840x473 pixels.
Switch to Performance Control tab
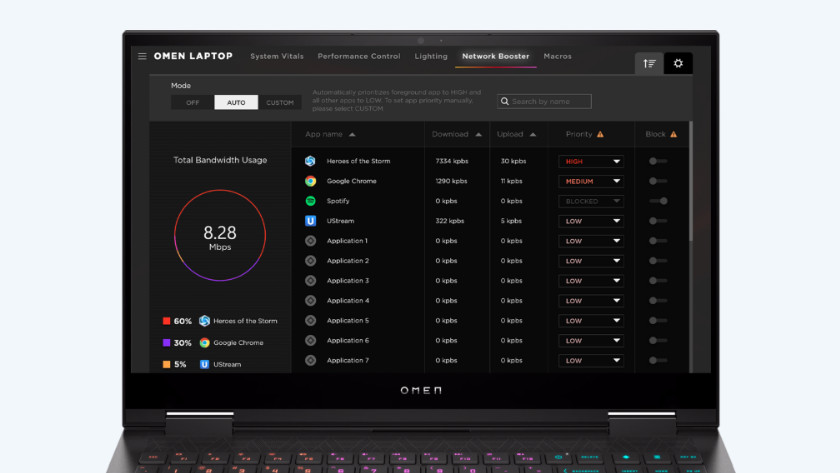coord(358,56)
